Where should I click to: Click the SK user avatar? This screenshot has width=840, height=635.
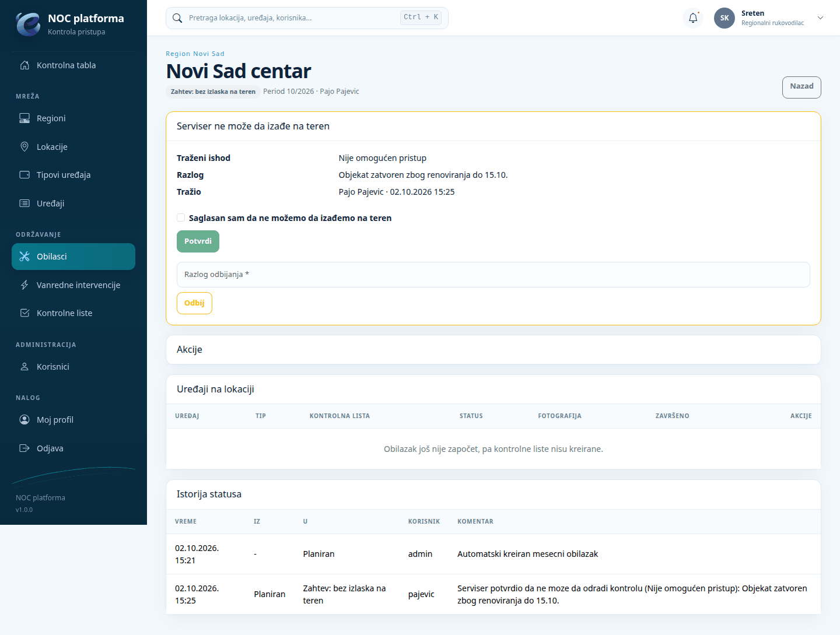coord(724,18)
